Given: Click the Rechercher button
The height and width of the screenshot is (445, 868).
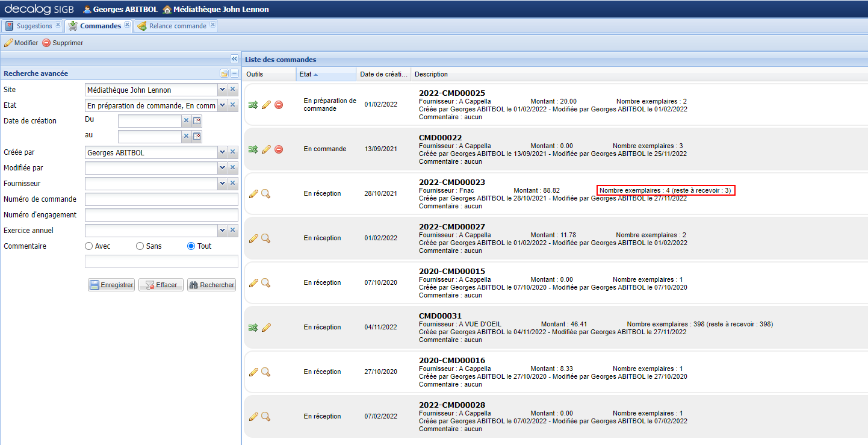Looking at the screenshot, I should 211,284.
